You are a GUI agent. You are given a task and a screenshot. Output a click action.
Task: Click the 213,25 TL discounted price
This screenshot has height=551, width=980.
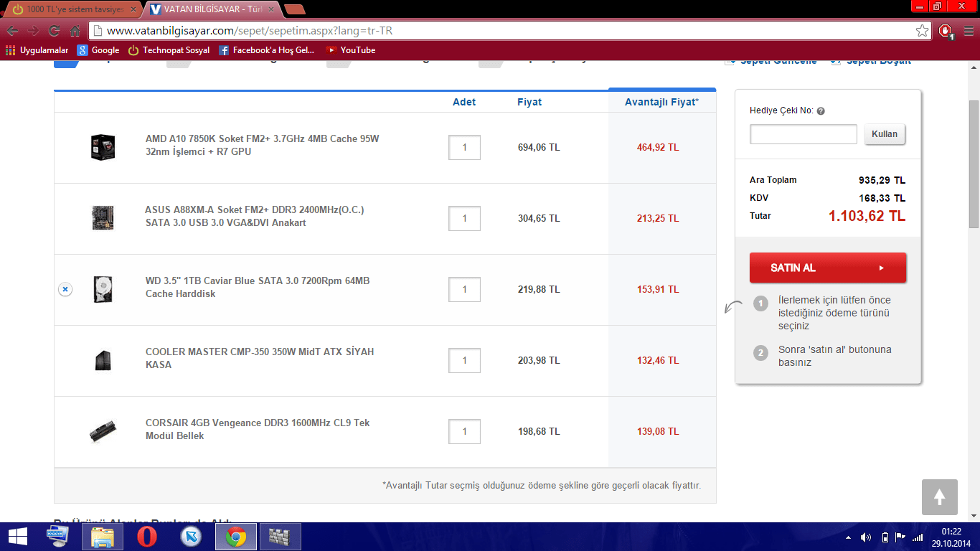[658, 218]
